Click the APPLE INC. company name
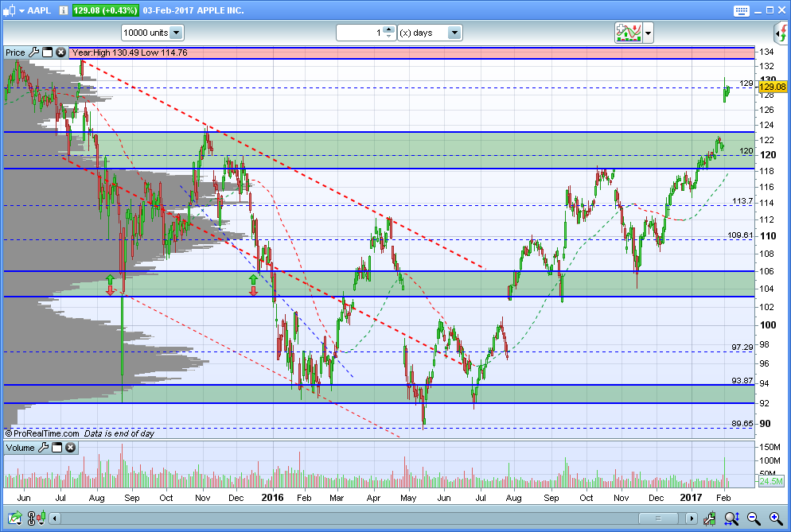 [x=220, y=10]
